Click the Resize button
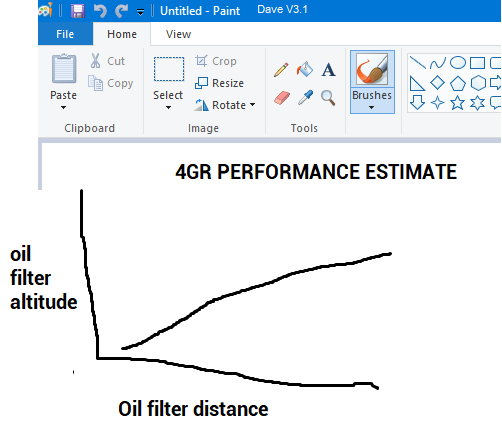 [x=219, y=83]
